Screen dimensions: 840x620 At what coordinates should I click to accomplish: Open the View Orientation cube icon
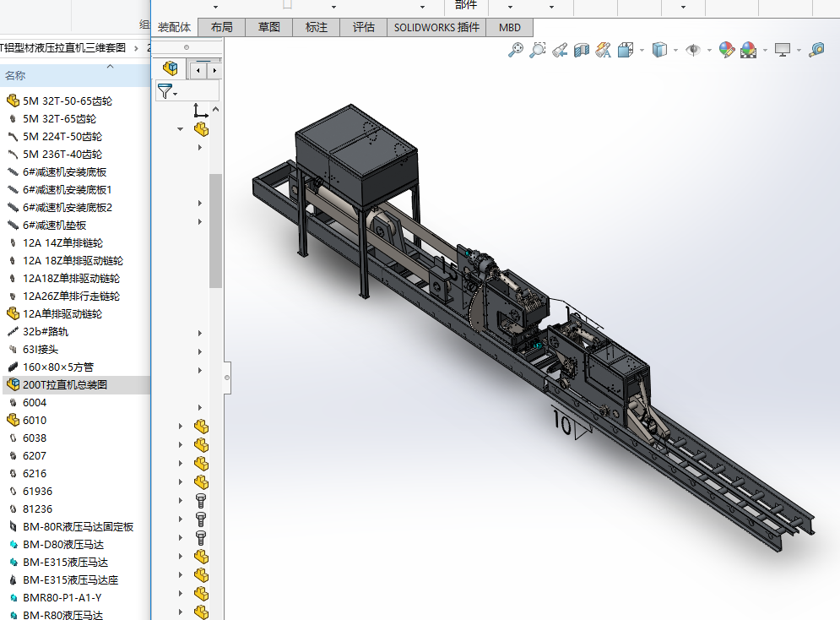pyautogui.click(x=626, y=51)
